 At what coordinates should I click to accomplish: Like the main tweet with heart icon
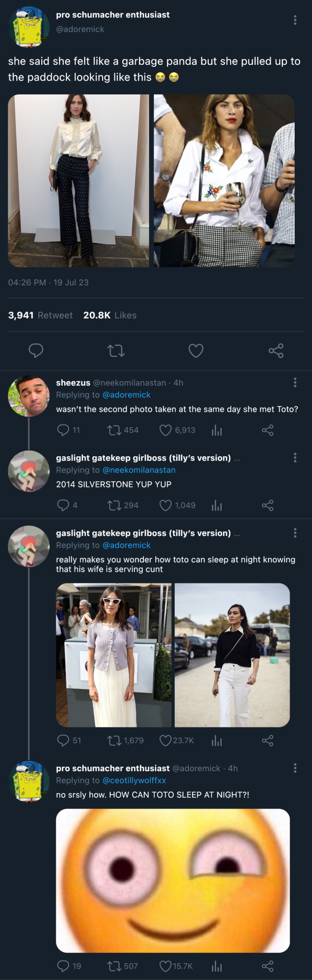pyautogui.click(x=196, y=351)
